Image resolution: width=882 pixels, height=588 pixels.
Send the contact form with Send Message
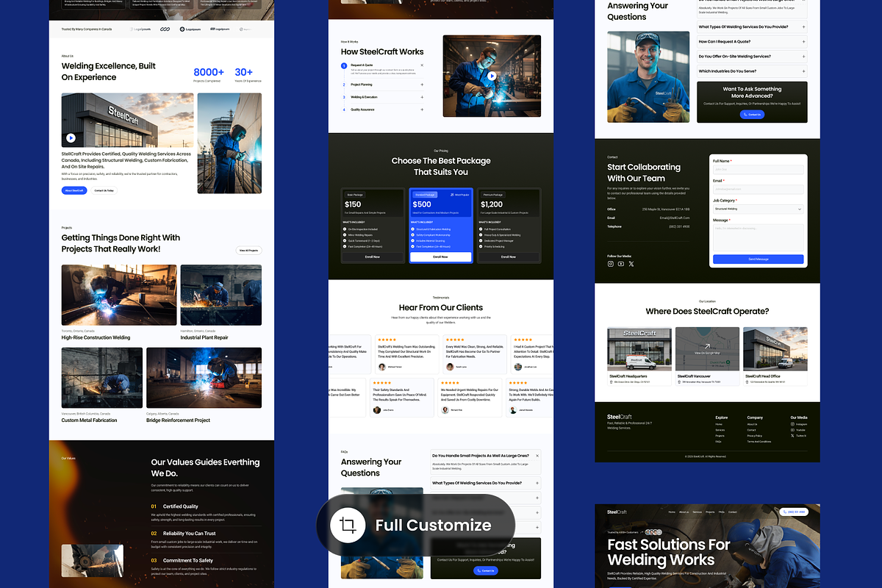click(x=758, y=259)
